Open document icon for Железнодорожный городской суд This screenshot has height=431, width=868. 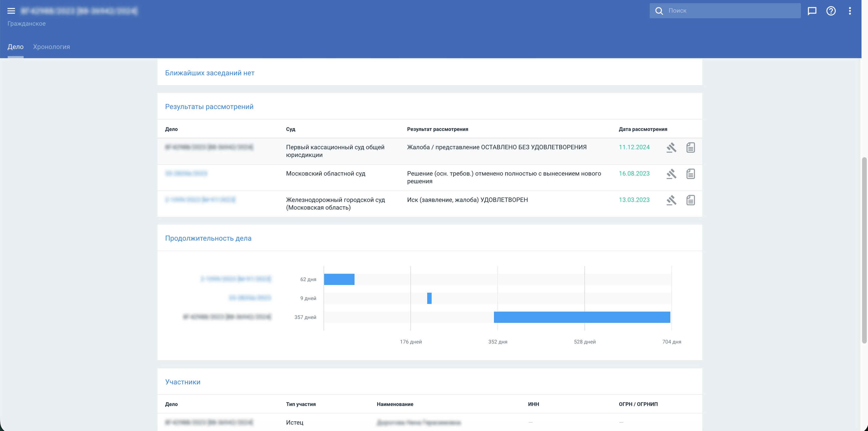click(691, 200)
